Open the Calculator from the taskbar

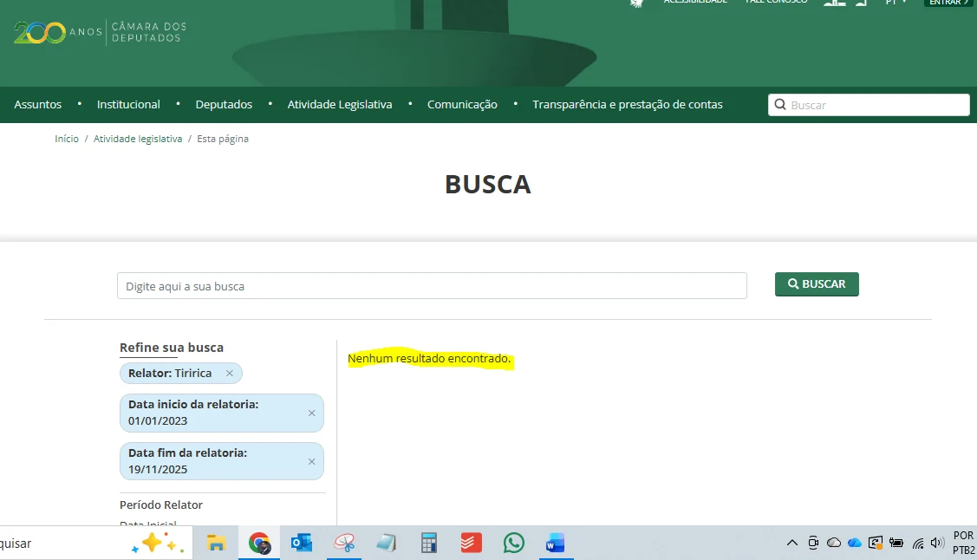click(x=429, y=544)
